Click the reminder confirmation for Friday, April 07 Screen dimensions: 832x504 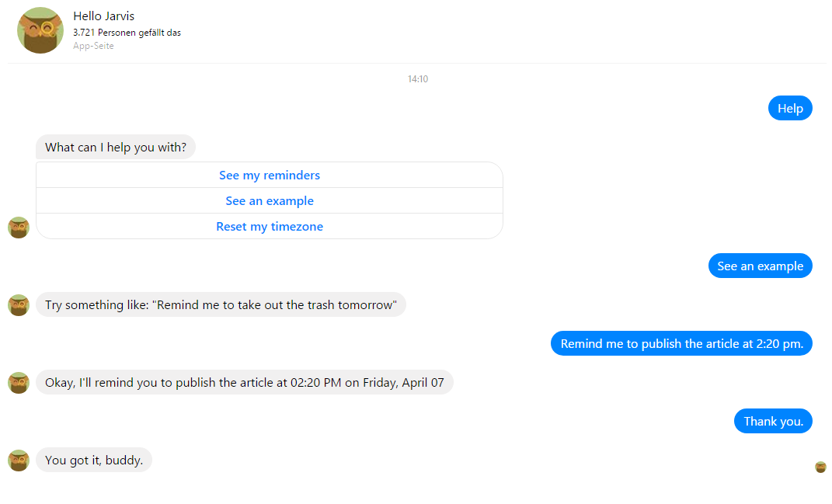coord(245,383)
